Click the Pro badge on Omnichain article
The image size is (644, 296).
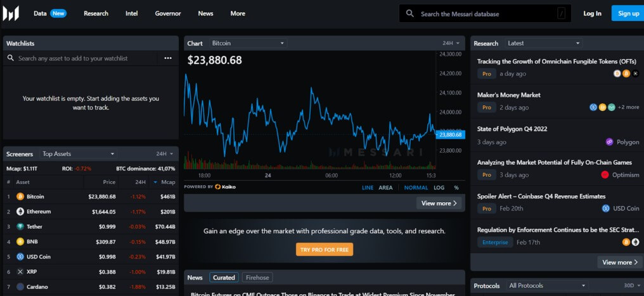(x=486, y=74)
